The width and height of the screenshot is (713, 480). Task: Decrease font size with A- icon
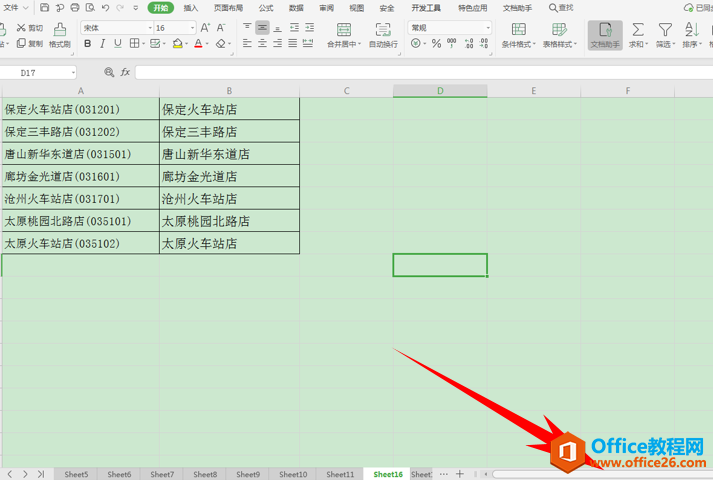click(x=221, y=28)
